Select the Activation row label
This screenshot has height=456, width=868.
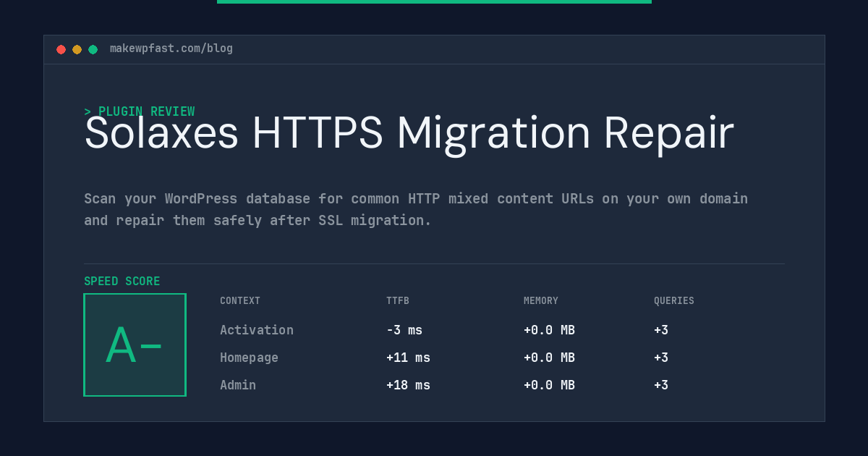point(257,330)
